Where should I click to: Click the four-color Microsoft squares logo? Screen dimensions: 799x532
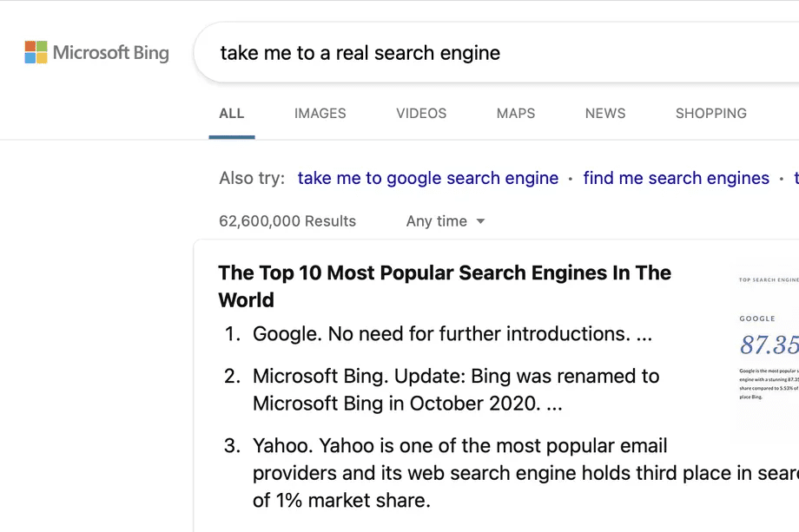pyautogui.click(x=36, y=52)
